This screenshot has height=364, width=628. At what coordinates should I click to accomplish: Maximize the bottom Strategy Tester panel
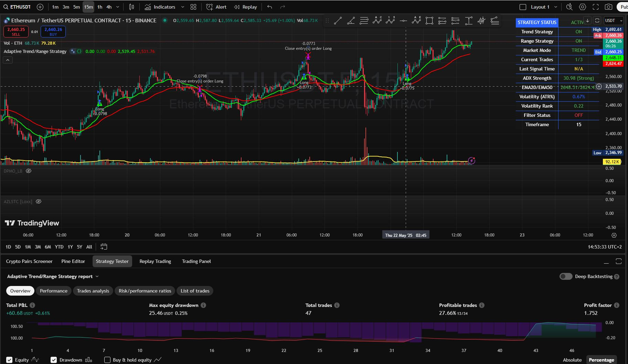(618, 262)
